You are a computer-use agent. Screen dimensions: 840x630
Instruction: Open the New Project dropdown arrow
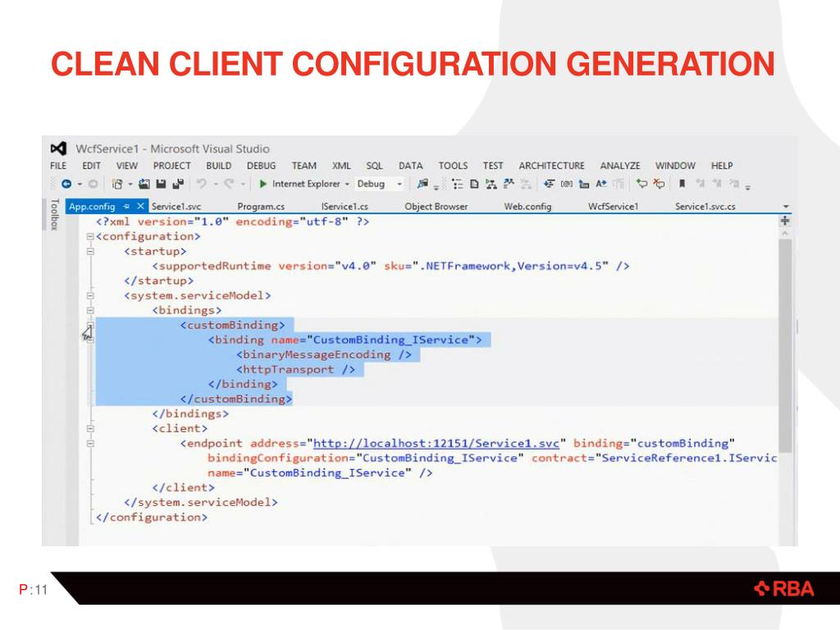click(x=130, y=184)
